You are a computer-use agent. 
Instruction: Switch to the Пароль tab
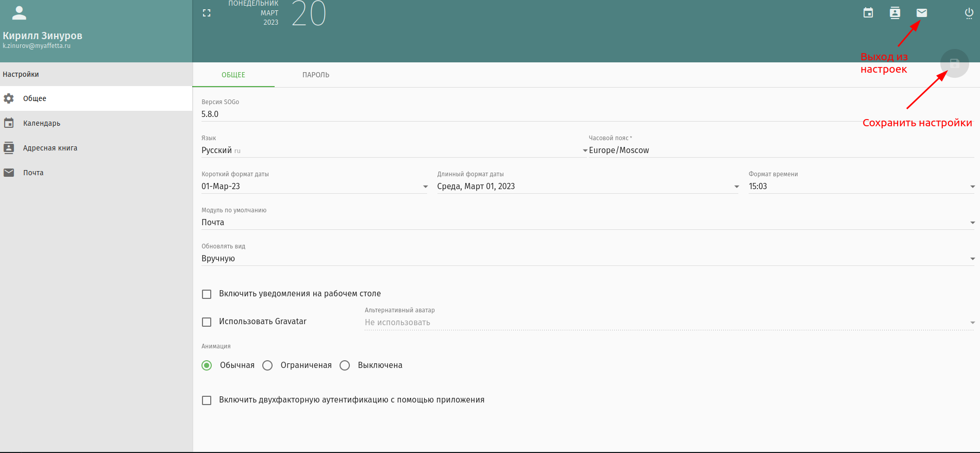(x=315, y=75)
